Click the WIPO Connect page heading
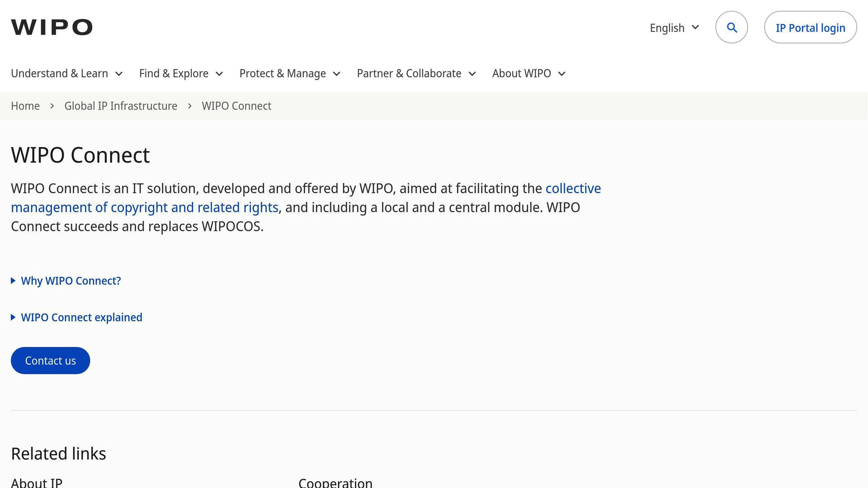This screenshot has height=488, width=868. point(81,155)
